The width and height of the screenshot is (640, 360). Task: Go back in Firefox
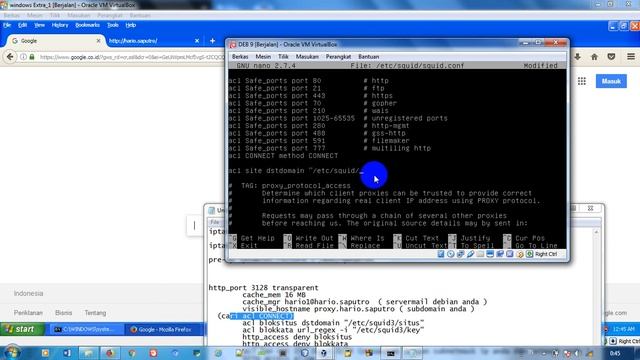tap(10, 57)
